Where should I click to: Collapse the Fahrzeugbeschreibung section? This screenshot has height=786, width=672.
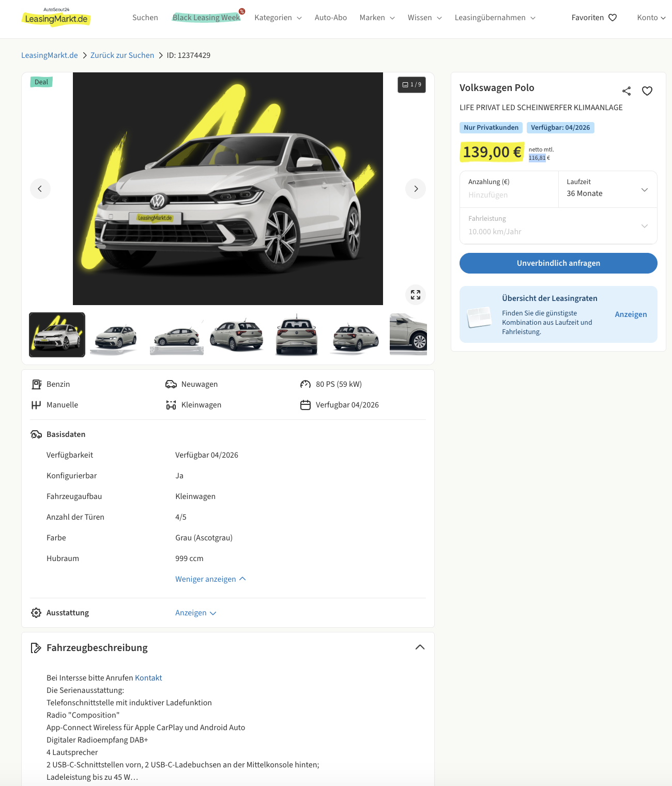[420, 647]
